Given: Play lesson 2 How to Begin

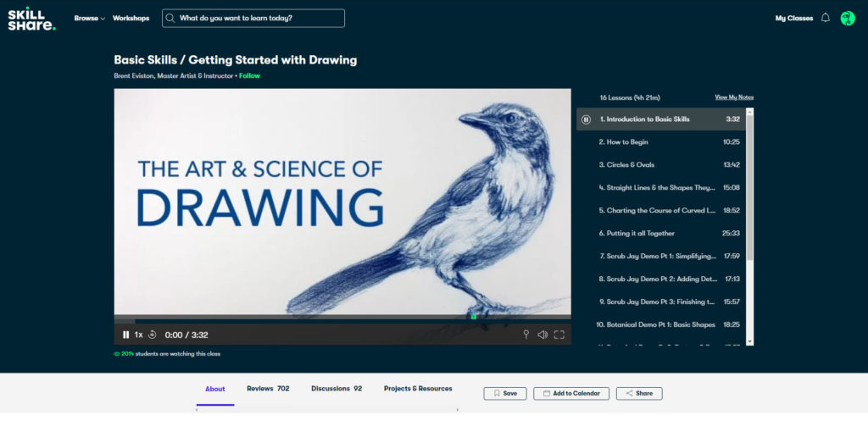Looking at the screenshot, I should coord(661,141).
